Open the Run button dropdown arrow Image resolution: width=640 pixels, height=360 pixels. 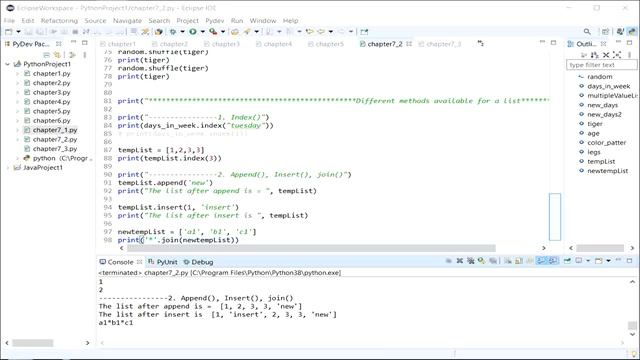click(x=202, y=31)
